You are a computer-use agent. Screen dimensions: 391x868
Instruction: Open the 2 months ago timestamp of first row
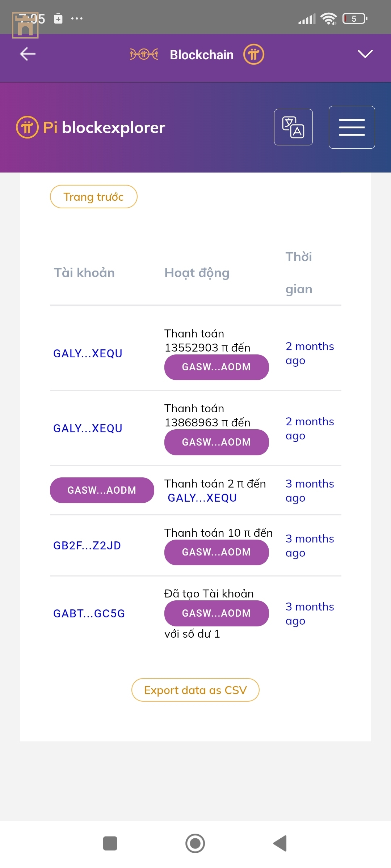[310, 353]
